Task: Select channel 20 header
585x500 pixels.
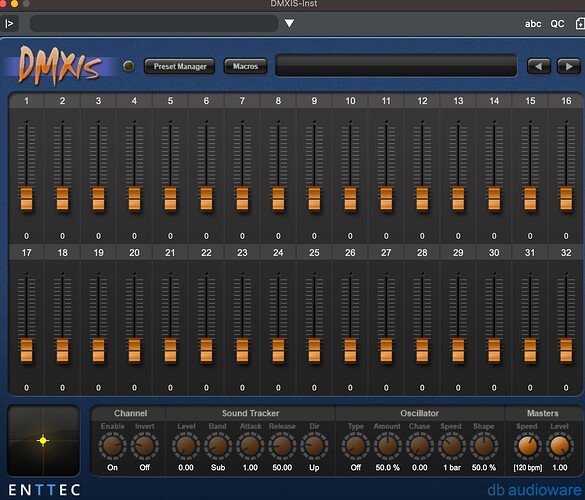Action: (x=134, y=253)
